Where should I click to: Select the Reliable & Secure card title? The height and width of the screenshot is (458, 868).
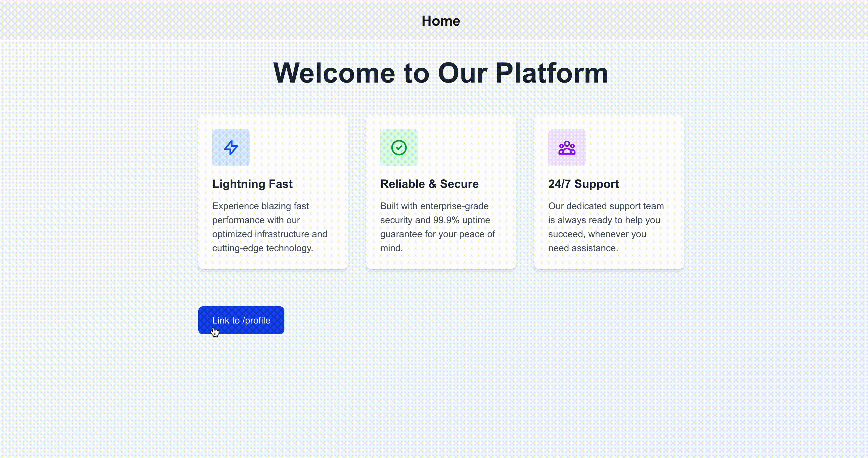pos(429,184)
